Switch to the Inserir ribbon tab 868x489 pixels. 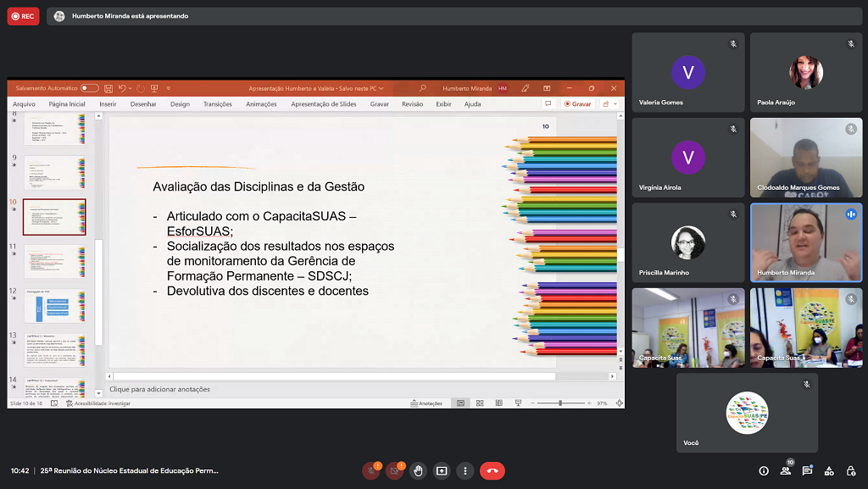pos(108,104)
